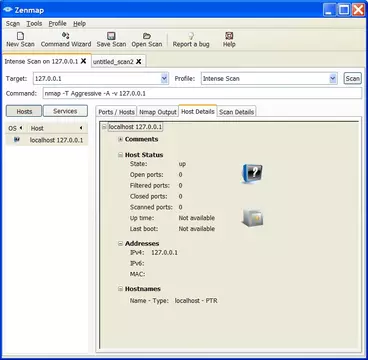Click into the Command input field

point(202,94)
